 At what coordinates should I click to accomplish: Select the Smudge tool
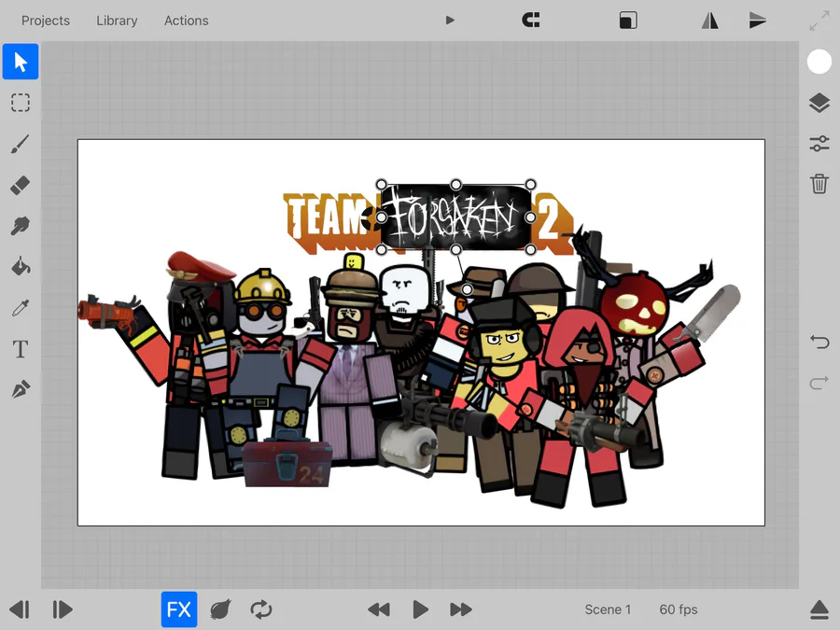point(21,226)
